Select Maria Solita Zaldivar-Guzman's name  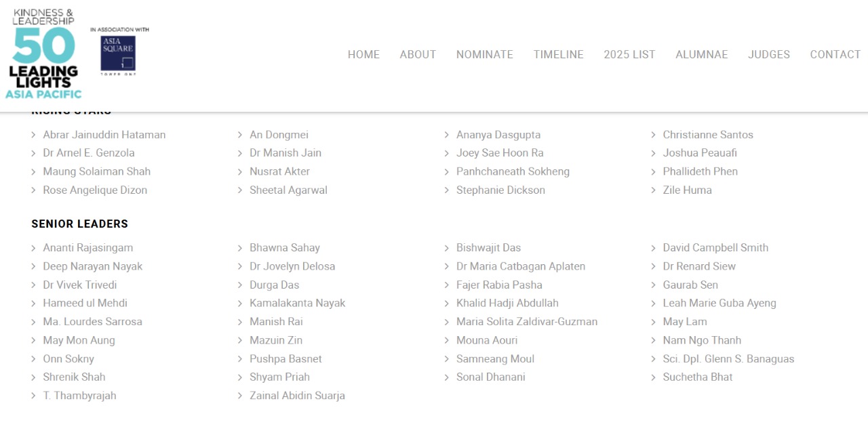click(x=526, y=322)
